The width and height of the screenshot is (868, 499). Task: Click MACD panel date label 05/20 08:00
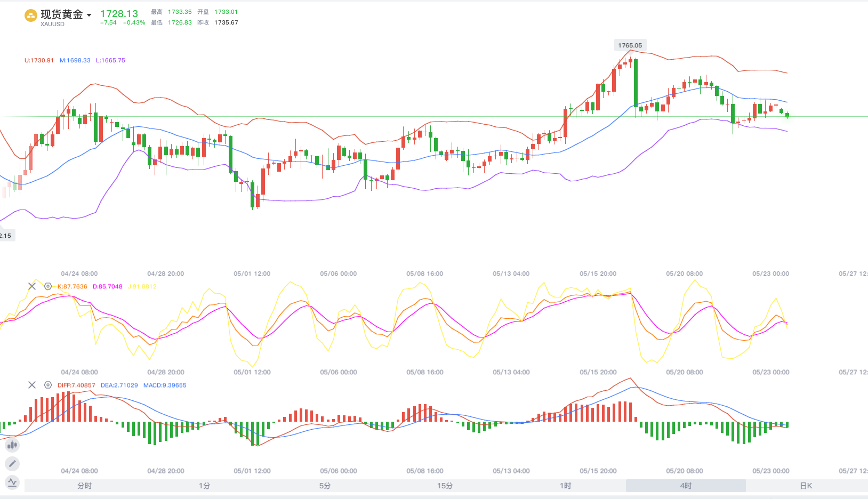(x=685, y=471)
